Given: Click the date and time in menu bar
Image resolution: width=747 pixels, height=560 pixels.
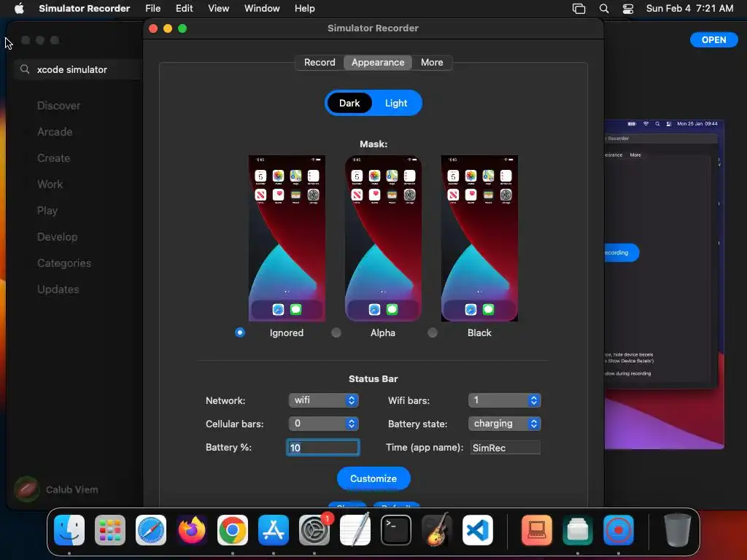Looking at the screenshot, I should 689,8.
